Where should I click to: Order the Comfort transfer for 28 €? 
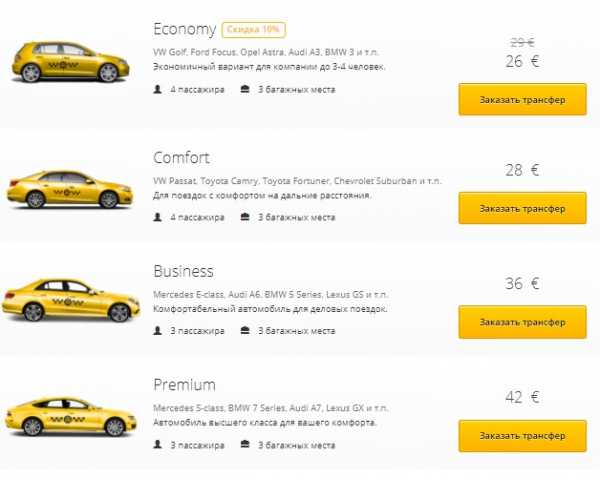click(x=522, y=208)
